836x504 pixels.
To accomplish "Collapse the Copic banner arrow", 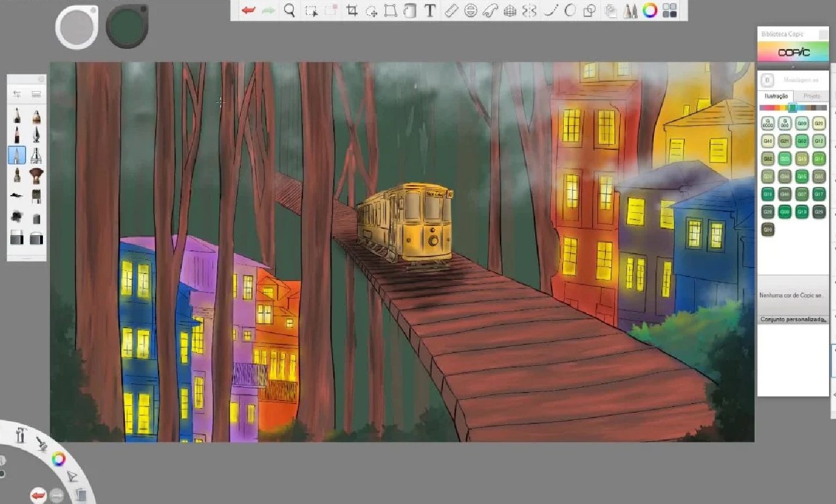I will click(x=793, y=67).
